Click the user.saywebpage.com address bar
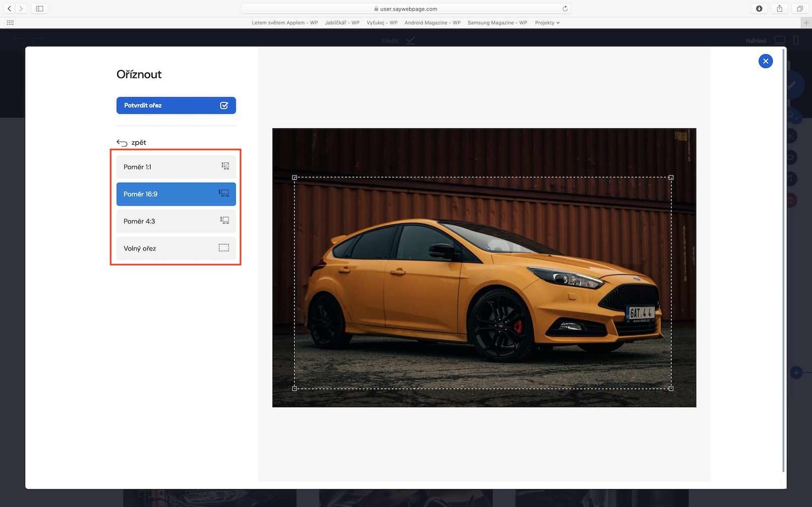 [406, 9]
